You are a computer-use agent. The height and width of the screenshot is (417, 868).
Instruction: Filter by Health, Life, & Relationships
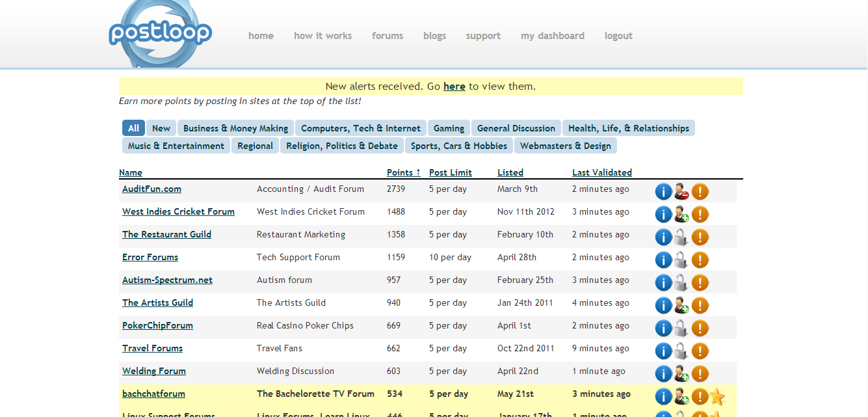tap(629, 128)
